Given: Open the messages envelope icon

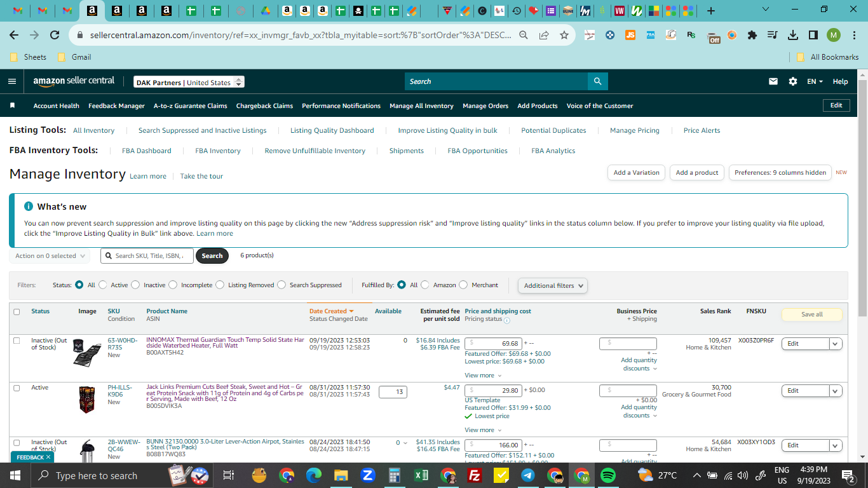Looking at the screenshot, I should (773, 81).
